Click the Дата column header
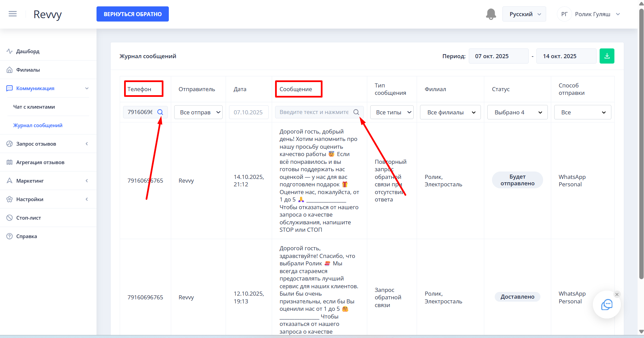Screen dimensions: 644x338 click(240, 89)
